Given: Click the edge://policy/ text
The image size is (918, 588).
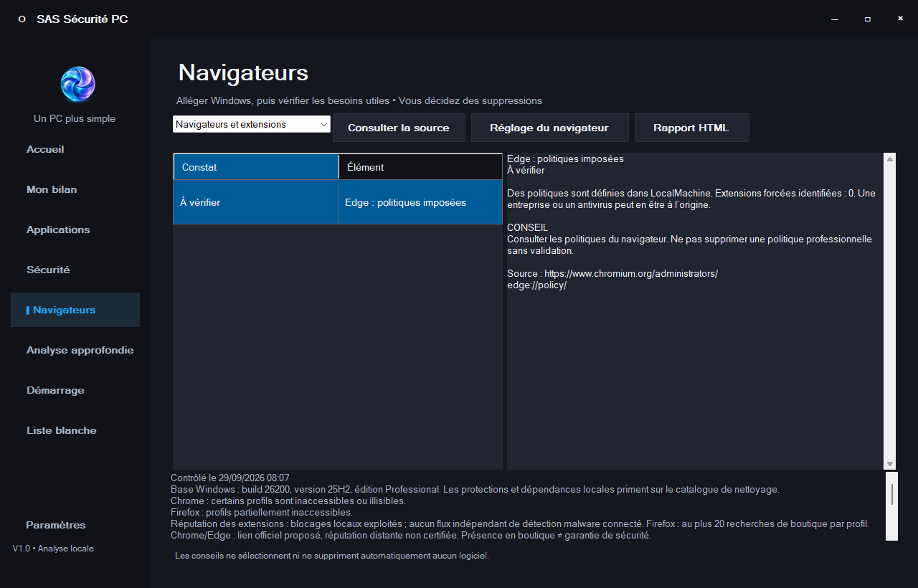Looking at the screenshot, I should click(x=536, y=285).
